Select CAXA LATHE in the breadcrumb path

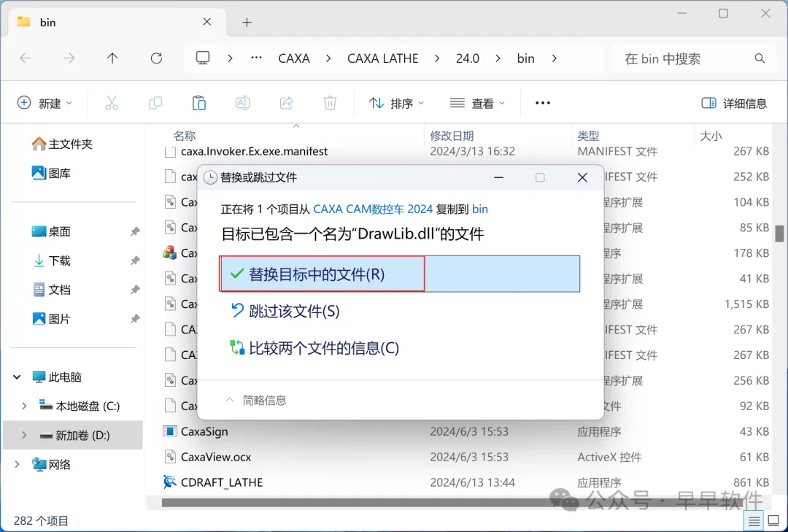(383, 58)
